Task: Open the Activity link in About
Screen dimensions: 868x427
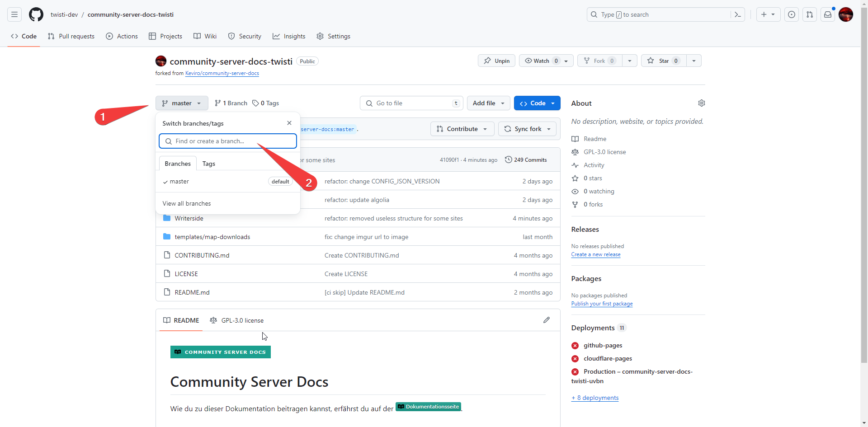Action: (594, 165)
